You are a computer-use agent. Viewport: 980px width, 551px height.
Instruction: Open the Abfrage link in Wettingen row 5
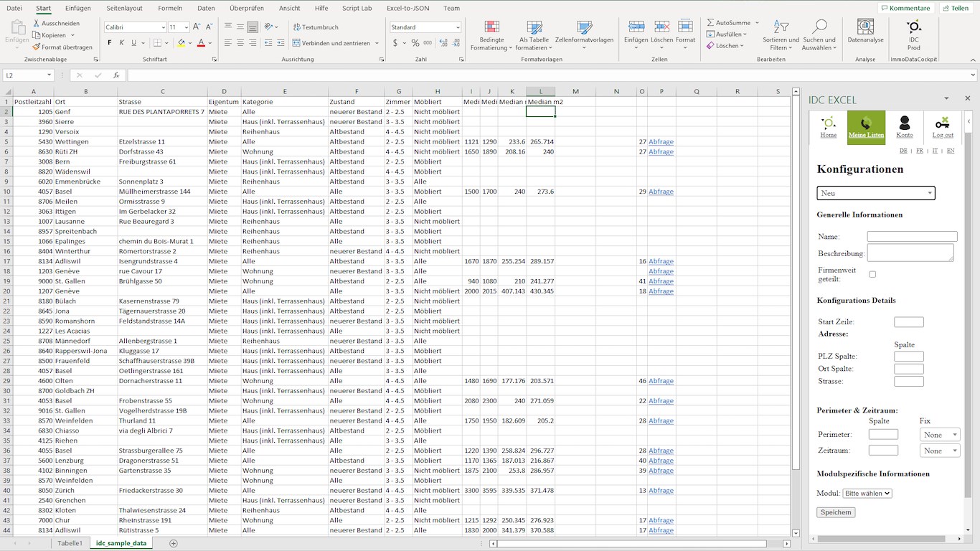click(661, 142)
